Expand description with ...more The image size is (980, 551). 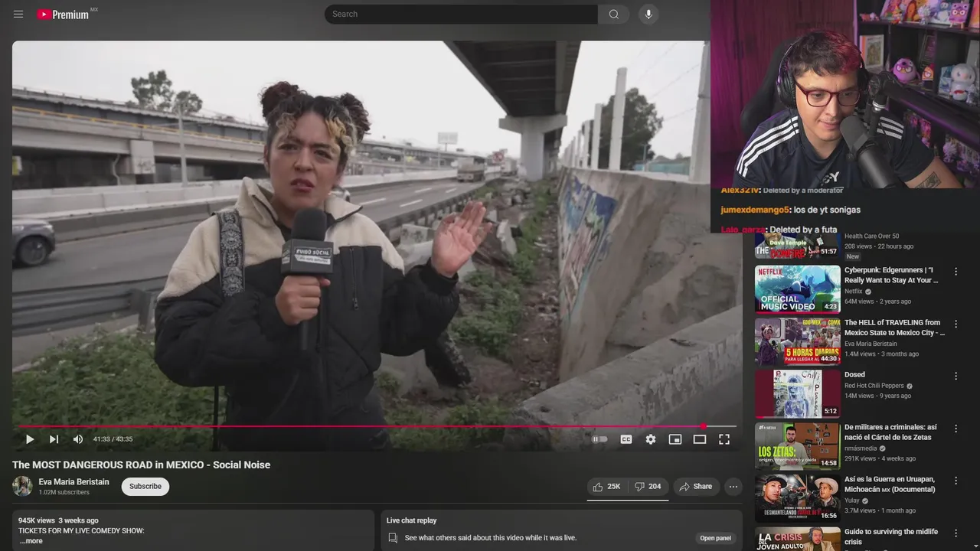(x=31, y=541)
